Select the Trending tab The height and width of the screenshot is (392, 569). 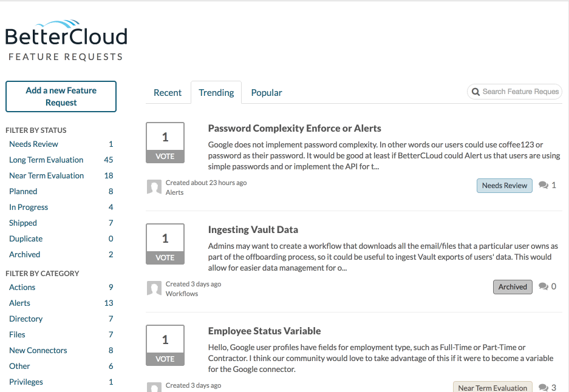[216, 92]
